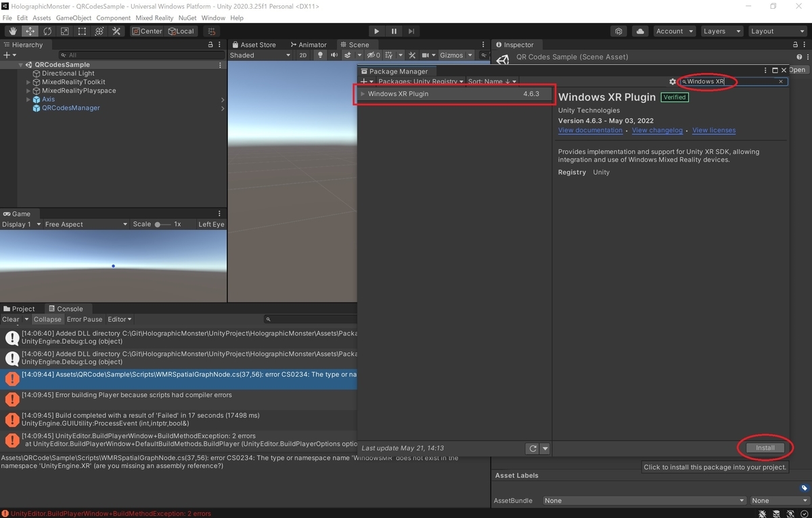The width and height of the screenshot is (812, 518).
Task: Click the Play button
Action: click(377, 31)
